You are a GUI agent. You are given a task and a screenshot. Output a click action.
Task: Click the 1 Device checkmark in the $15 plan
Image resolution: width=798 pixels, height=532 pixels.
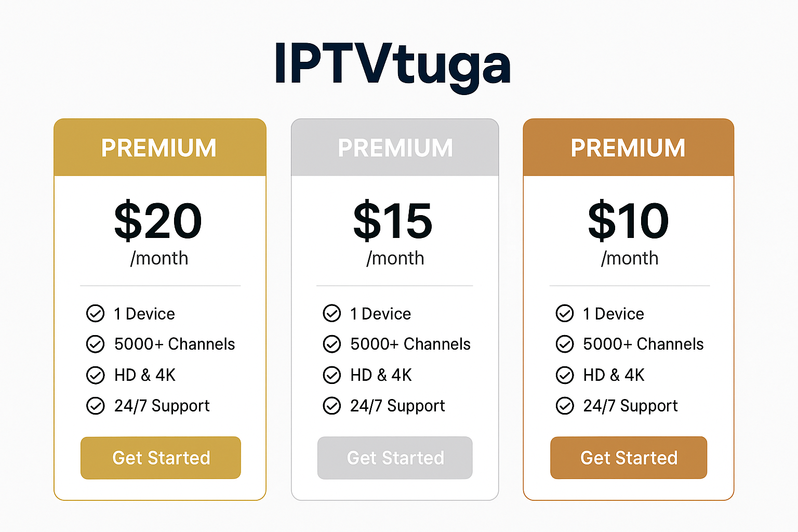(332, 314)
